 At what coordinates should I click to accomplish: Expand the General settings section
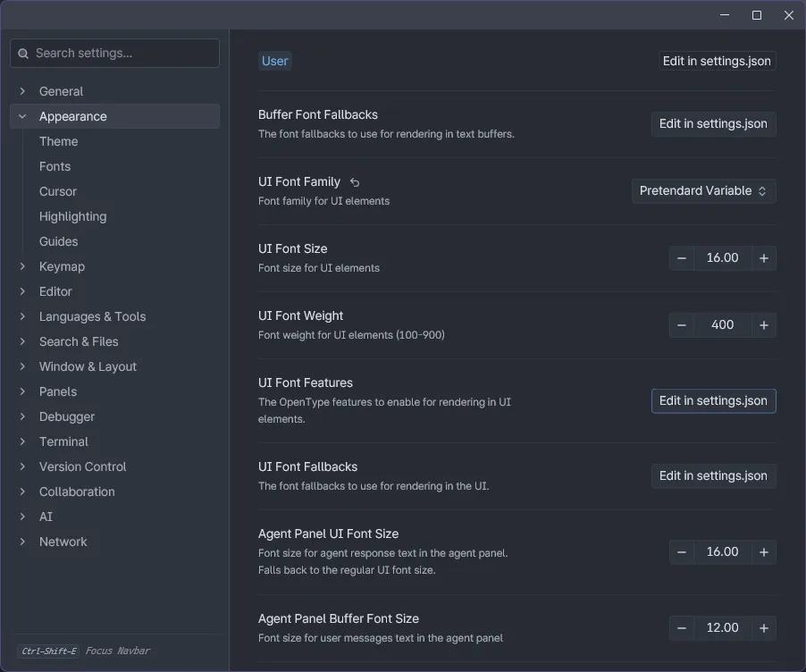coord(23,91)
